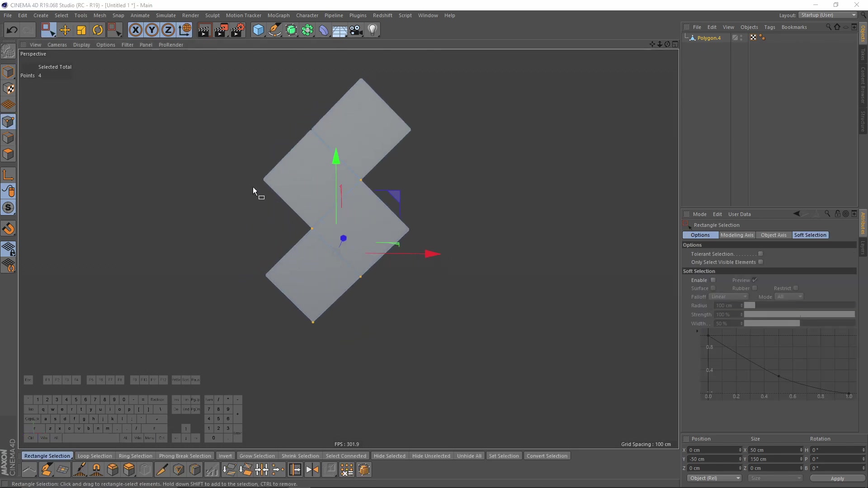Open the Layout Startup dropdown
868x488 pixels.
click(x=828, y=15)
